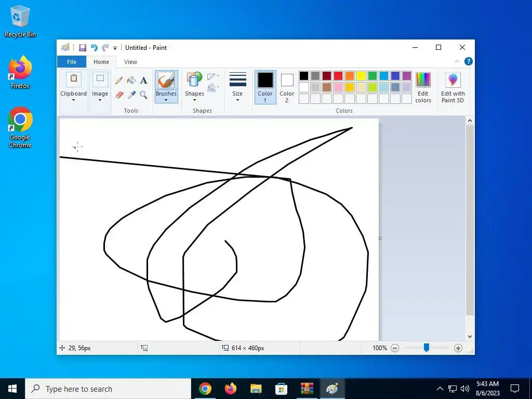The height and width of the screenshot is (399, 532).
Task: Select the Eraser tool
Action: coord(119,95)
